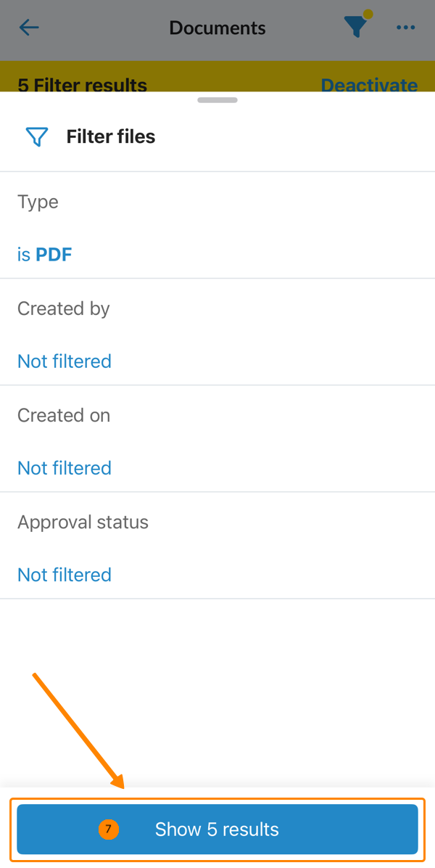The image size is (435, 868).
Task: Deactivate the active filter
Action: pos(369,84)
